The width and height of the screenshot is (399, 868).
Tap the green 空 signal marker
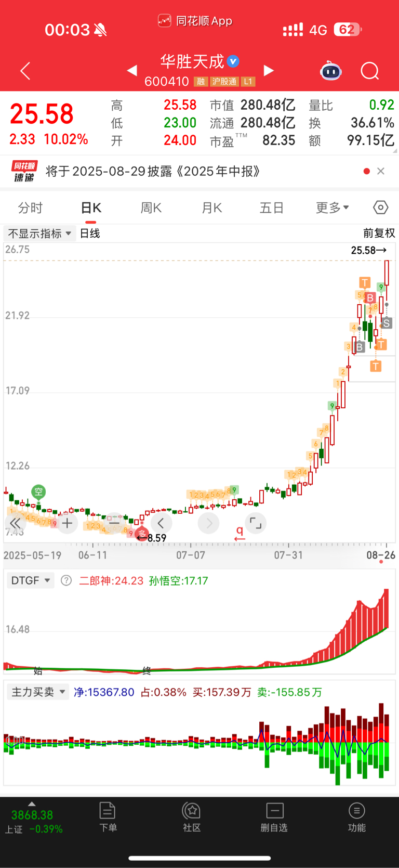pos(38,491)
